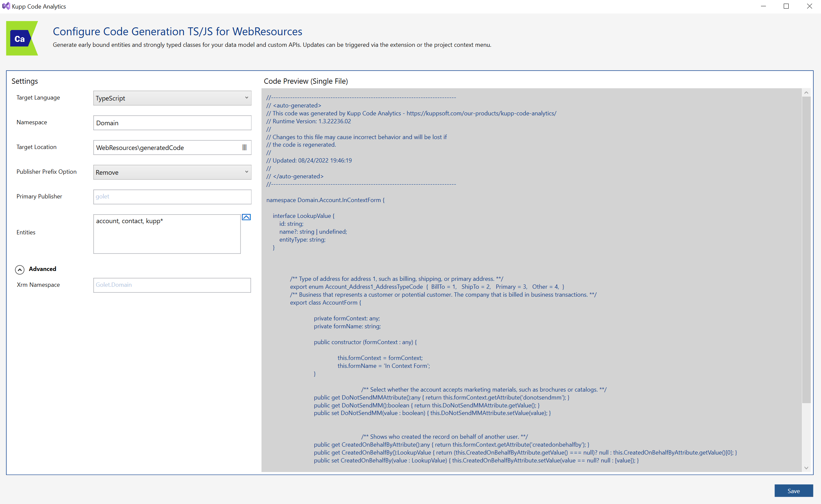Click the 'Advanced' label

(42, 269)
